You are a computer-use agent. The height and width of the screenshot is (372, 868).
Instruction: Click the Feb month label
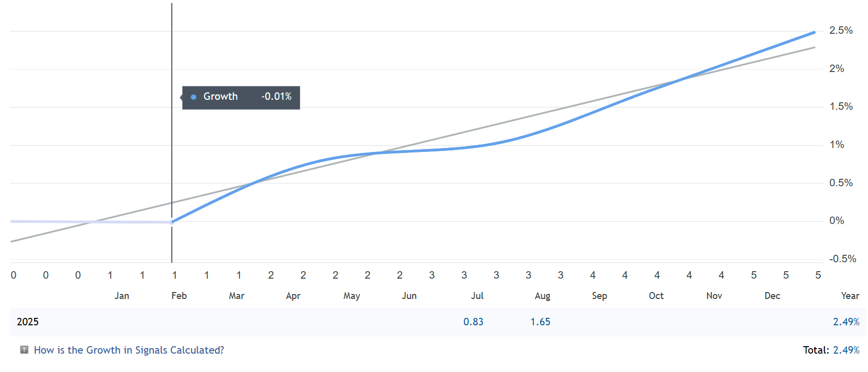coord(179,296)
